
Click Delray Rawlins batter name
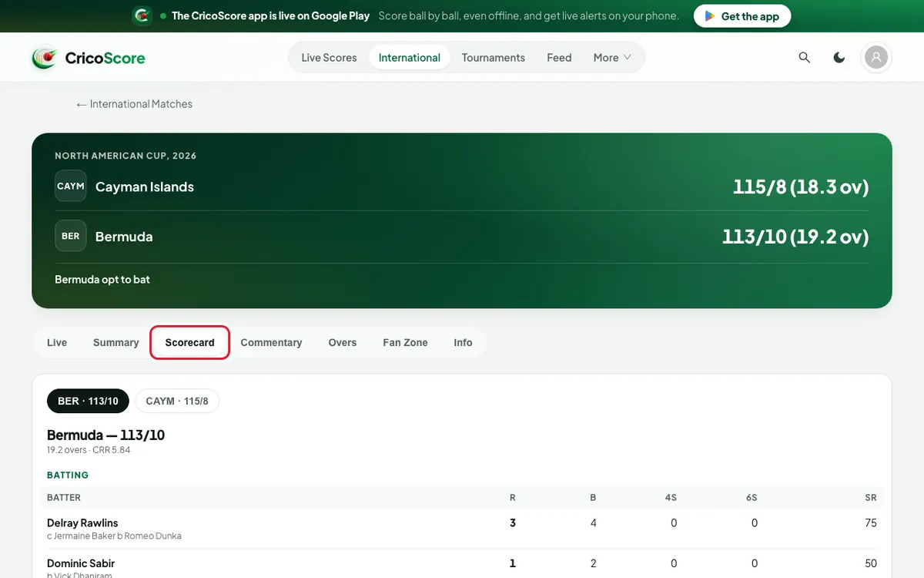pos(82,523)
